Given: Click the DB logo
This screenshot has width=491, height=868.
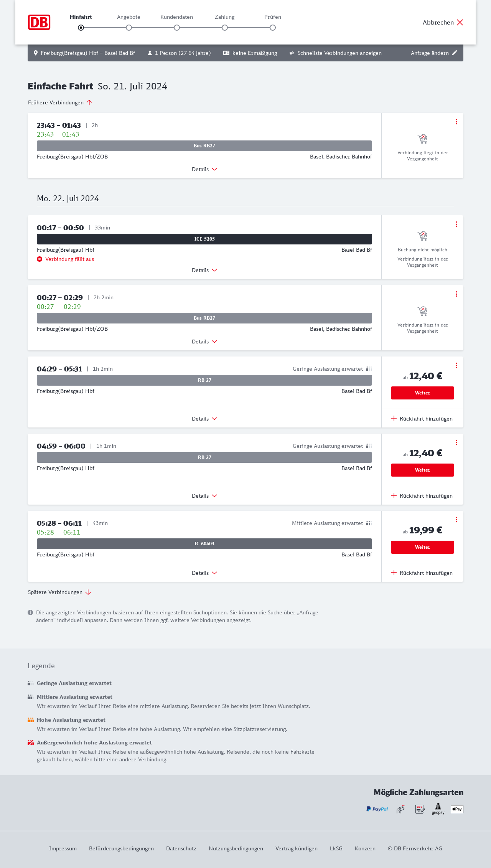Looking at the screenshot, I should pyautogui.click(x=39, y=22).
